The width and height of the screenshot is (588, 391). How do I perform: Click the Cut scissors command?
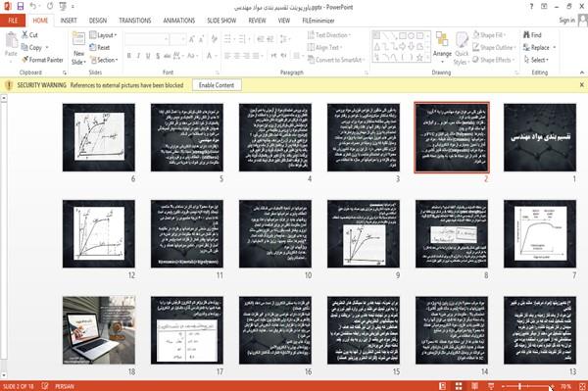(29, 35)
